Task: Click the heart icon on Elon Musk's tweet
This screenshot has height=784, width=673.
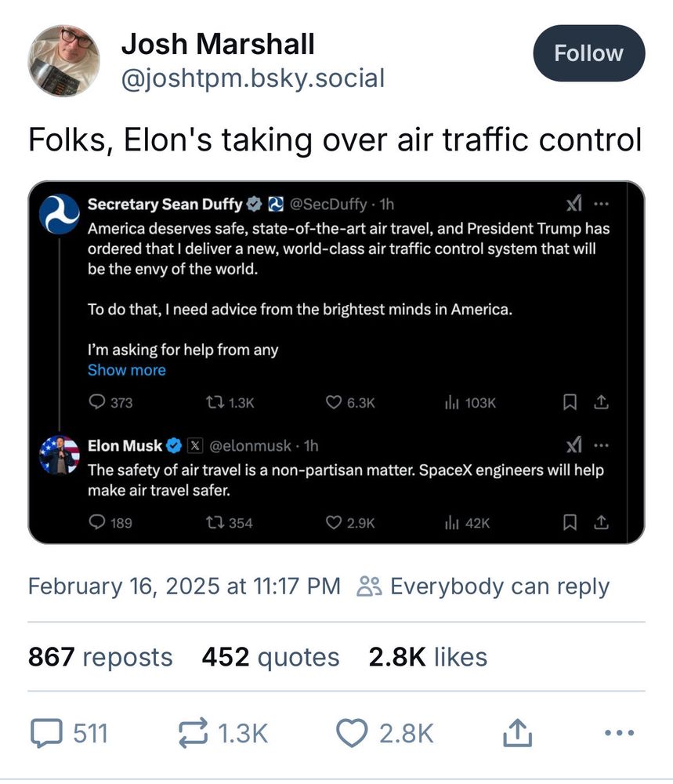Action: (x=335, y=522)
